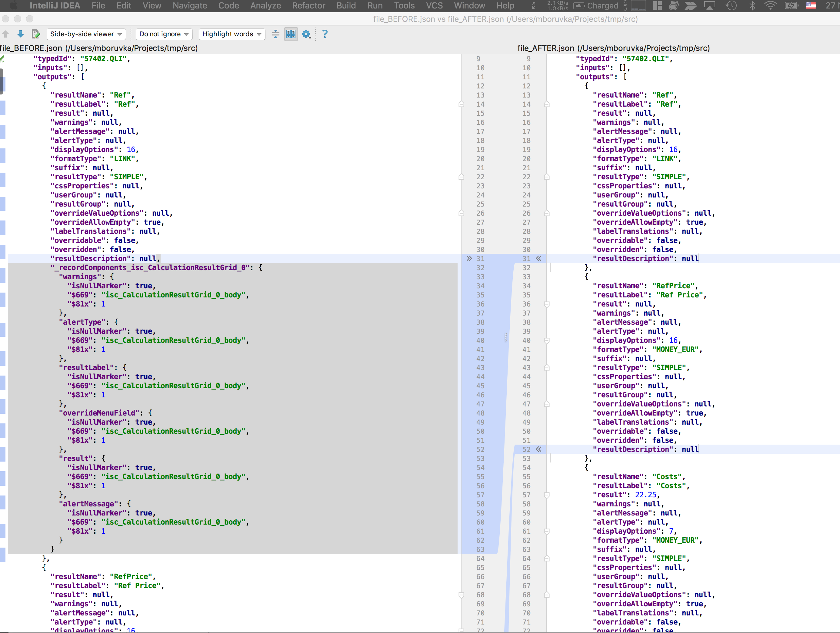The width and height of the screenshot is (840, 633).
Task: Go to previous difference arrow
Action: [5, 34]
